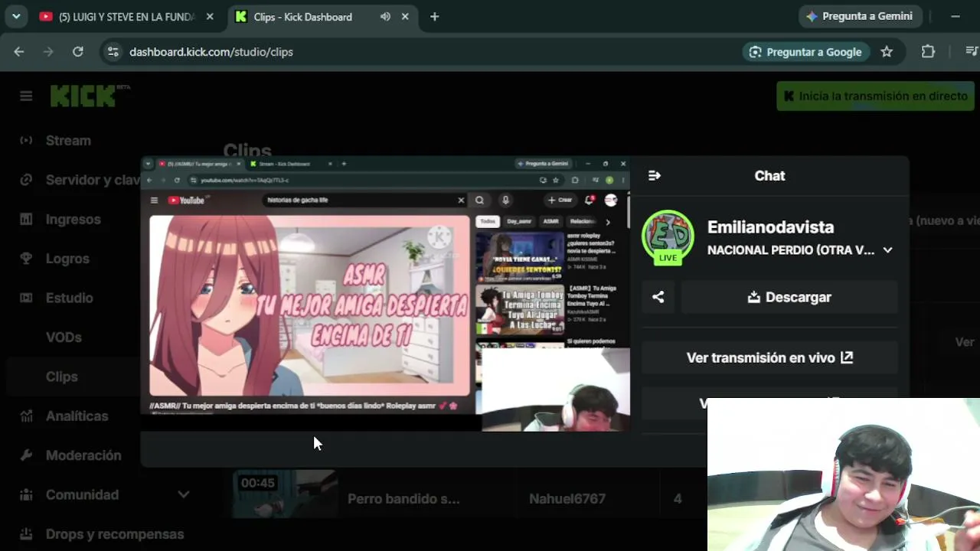Go back to the previous page
This screenshot has width=980, height=551.
pyautogui.click(x=19, y=52)
